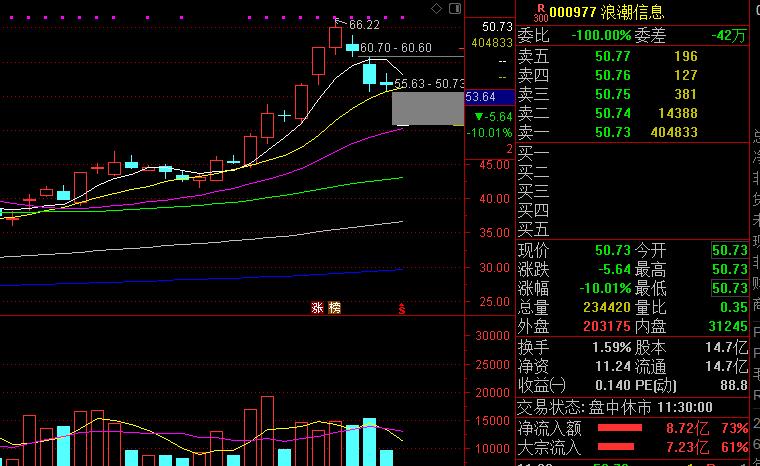Select the 卖二 price 50.74

point(613,113)
